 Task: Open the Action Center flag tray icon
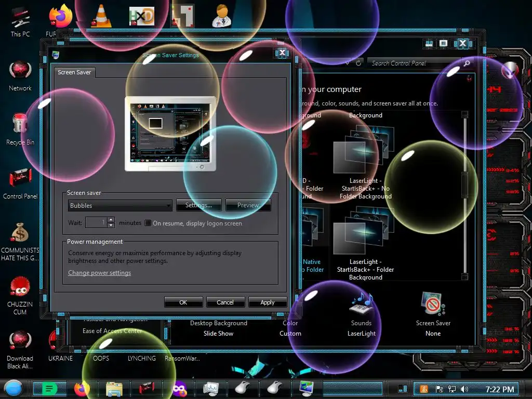click(x=440, y=389)
